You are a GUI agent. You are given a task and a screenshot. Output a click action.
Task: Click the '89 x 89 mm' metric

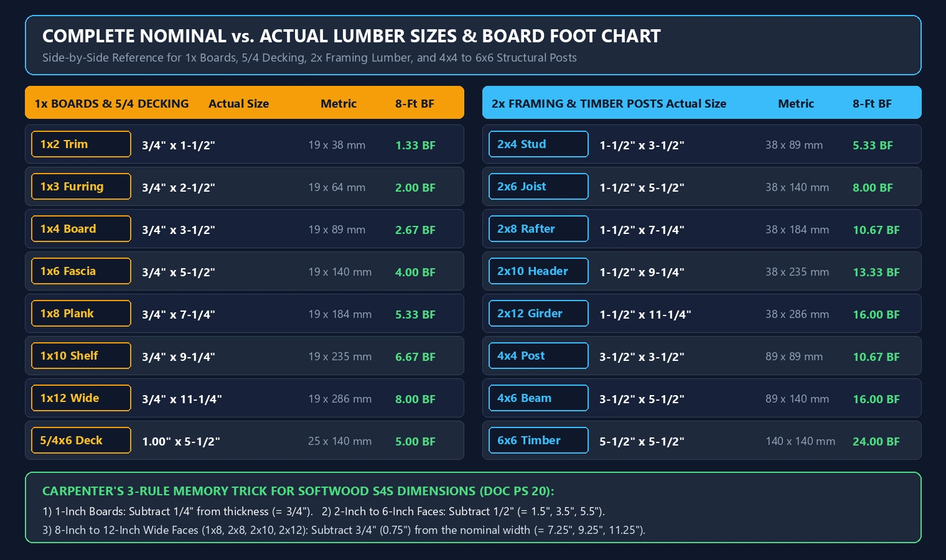794,357
